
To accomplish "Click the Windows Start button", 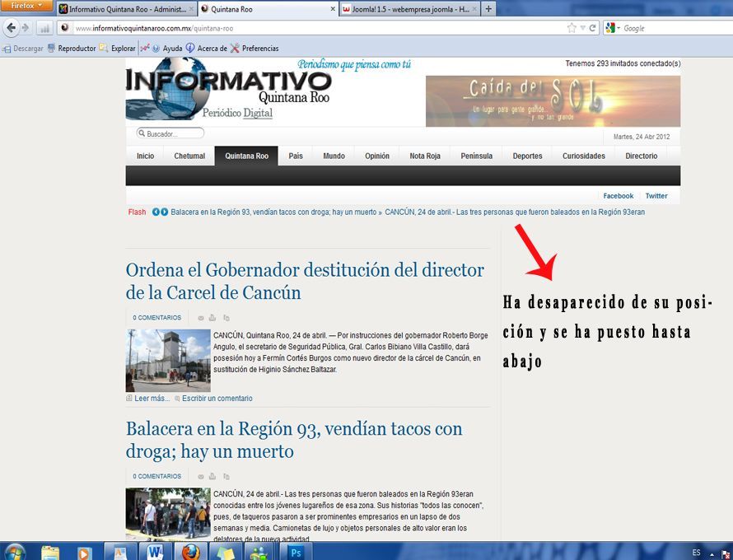I will pyautogui.click(x=14, y=552).
